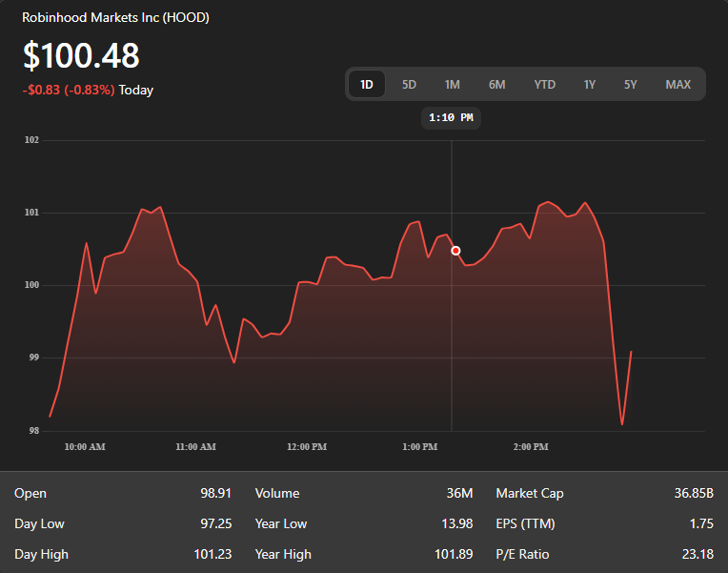
Task: Click the Market Cap value 36.85B
Action: (694, 493)
